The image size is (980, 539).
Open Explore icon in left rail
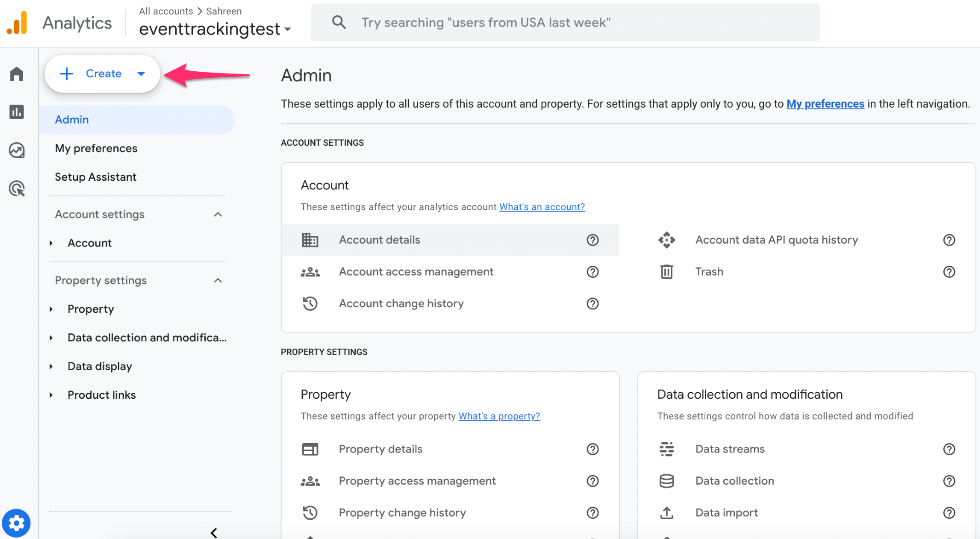17,150
